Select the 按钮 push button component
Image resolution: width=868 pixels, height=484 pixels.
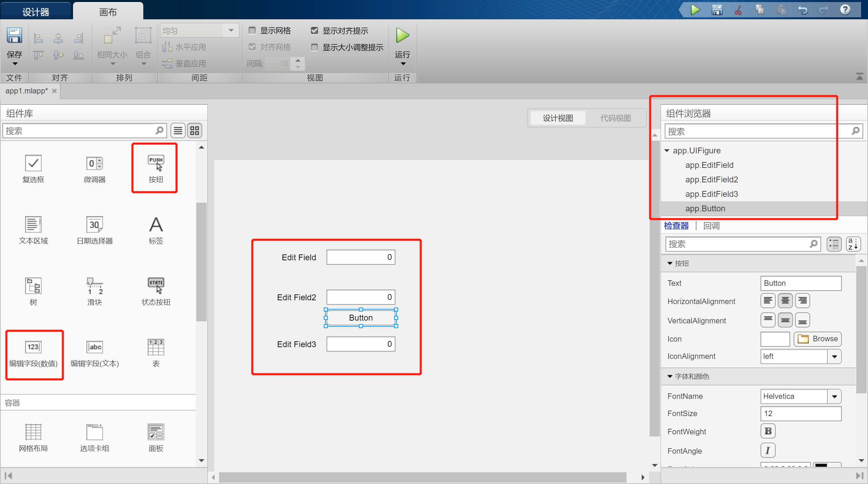pyautogui.click(x=156, y=169)
